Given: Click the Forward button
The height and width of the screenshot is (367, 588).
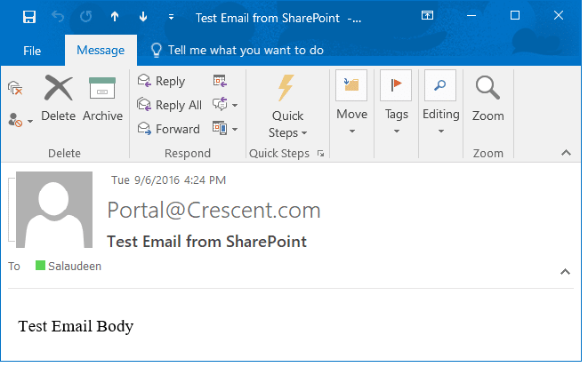Looking at the screenshot, I should 168,129.
